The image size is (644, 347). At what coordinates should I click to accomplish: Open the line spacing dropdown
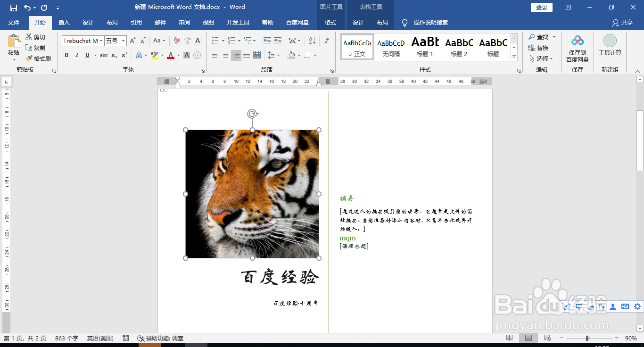tap(278, 55)
